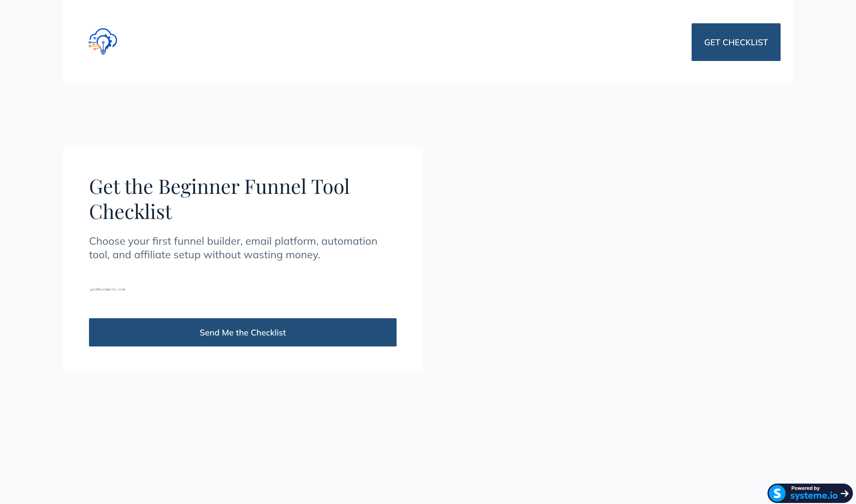The width and height of the screenshot is (856, 504).
Task: Click the systeme.io S logo icon
Action: tap(777, 493)
